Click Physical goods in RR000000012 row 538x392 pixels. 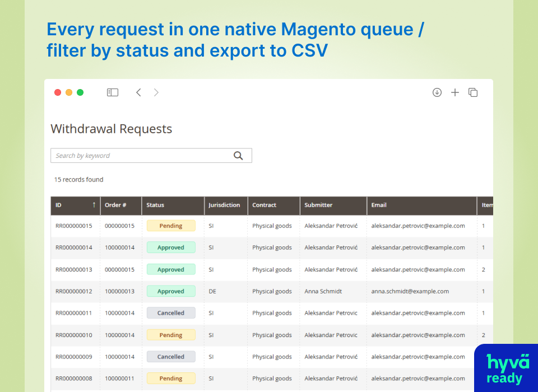coord(272,291)
